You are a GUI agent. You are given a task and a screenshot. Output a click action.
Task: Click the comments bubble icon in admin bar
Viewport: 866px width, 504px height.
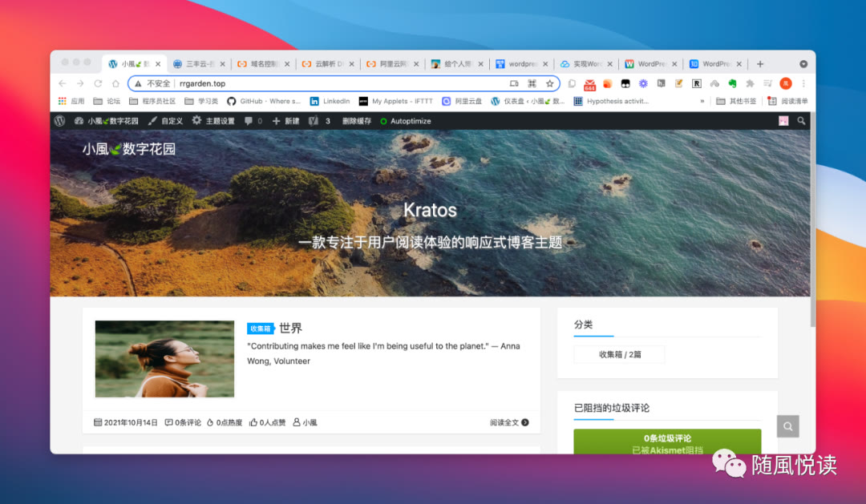click(x=250, y=121)
